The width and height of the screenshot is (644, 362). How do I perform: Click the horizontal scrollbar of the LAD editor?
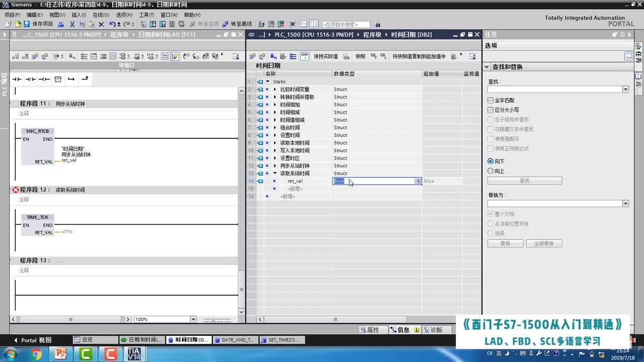[x=70, y=319]
